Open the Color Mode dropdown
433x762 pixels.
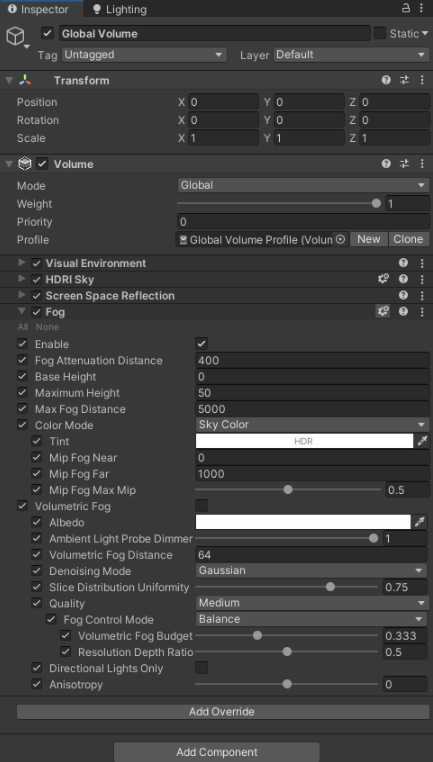point(312,425)
